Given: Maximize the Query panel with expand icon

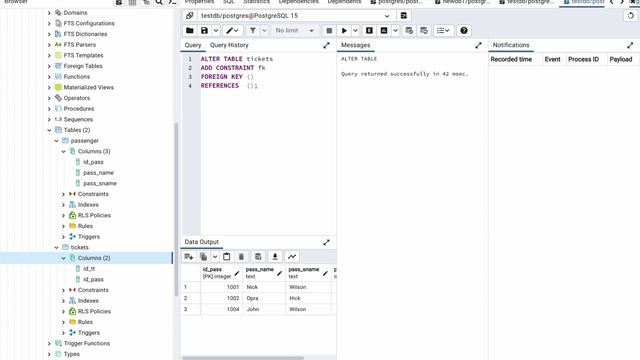Looking at the screenshot, I should click(326, 45).
